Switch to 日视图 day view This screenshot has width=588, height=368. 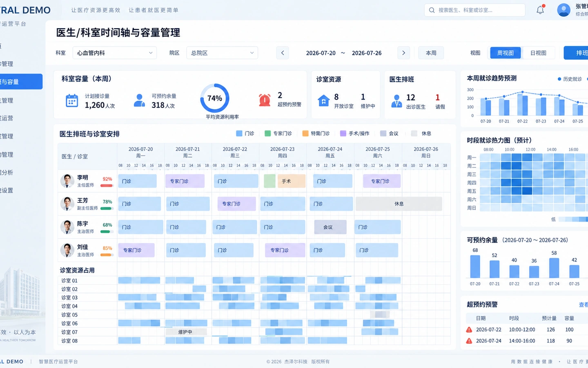click(538, 53)
